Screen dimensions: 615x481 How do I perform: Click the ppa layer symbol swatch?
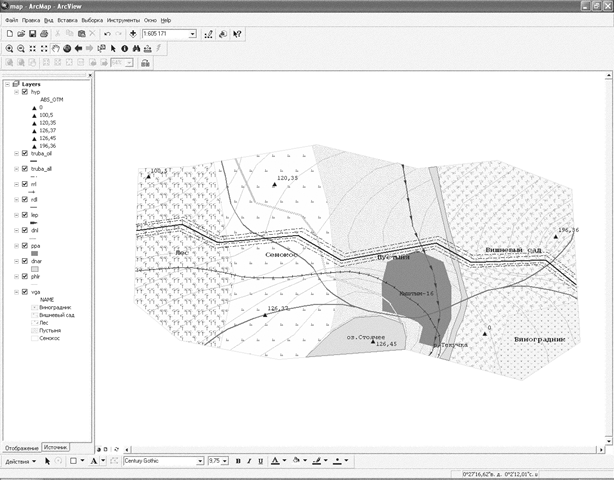(x=34, y=253)
